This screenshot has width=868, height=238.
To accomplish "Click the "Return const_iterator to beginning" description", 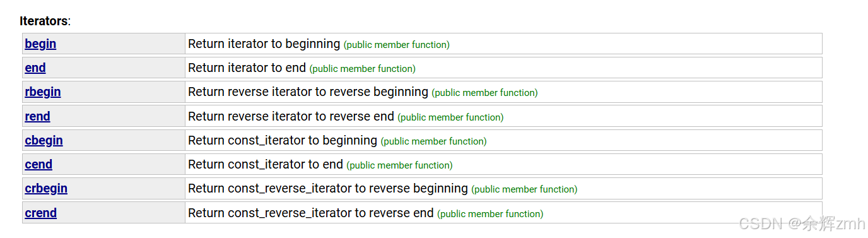I will point(283,140).
